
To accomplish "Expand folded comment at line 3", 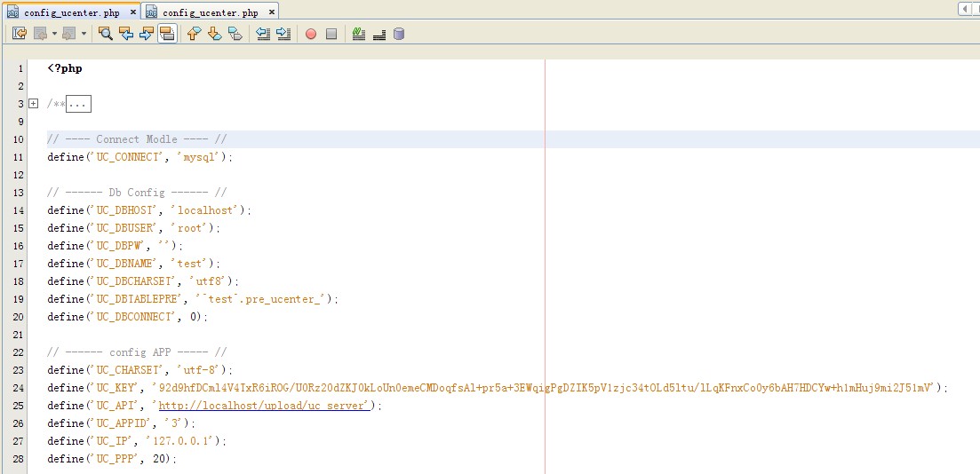I will click(x=33, y=104).
